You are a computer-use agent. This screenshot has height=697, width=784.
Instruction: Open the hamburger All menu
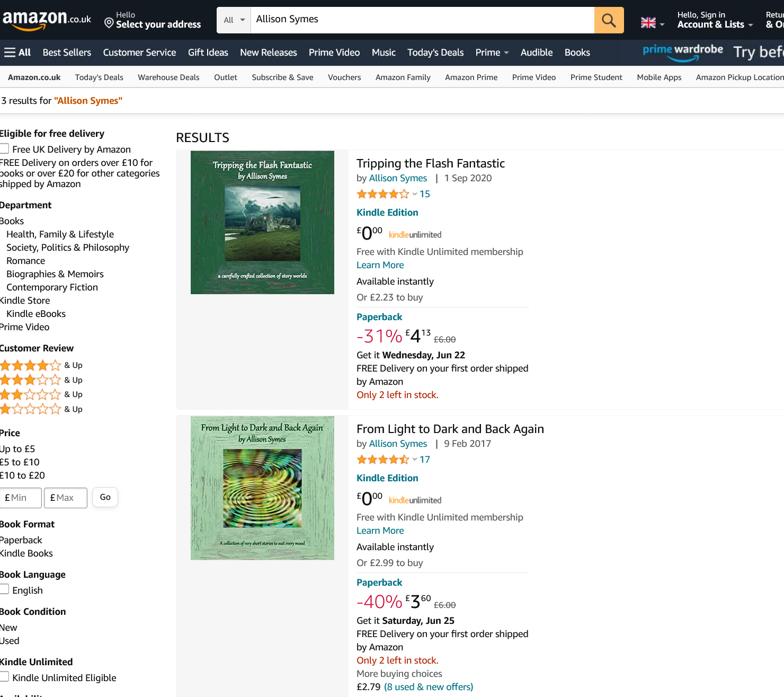(x=17, y=52)
